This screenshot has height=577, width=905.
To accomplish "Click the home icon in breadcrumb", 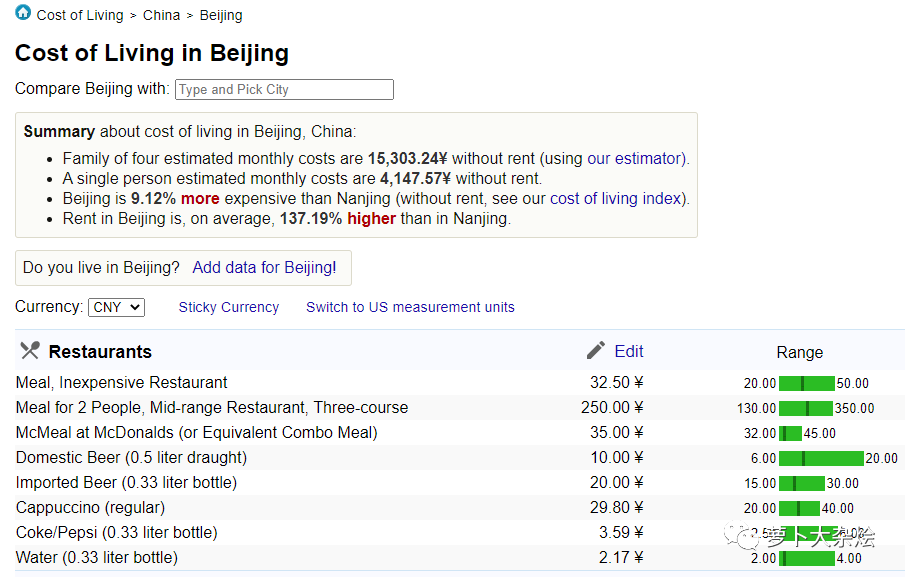I will [x=23, y=12].
